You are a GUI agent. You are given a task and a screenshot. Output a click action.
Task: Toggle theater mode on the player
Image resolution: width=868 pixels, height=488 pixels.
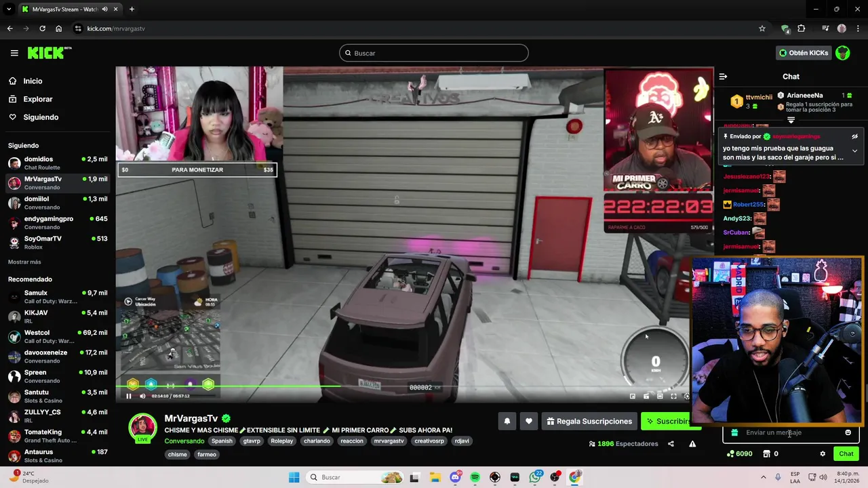click(x=660, y=396)
